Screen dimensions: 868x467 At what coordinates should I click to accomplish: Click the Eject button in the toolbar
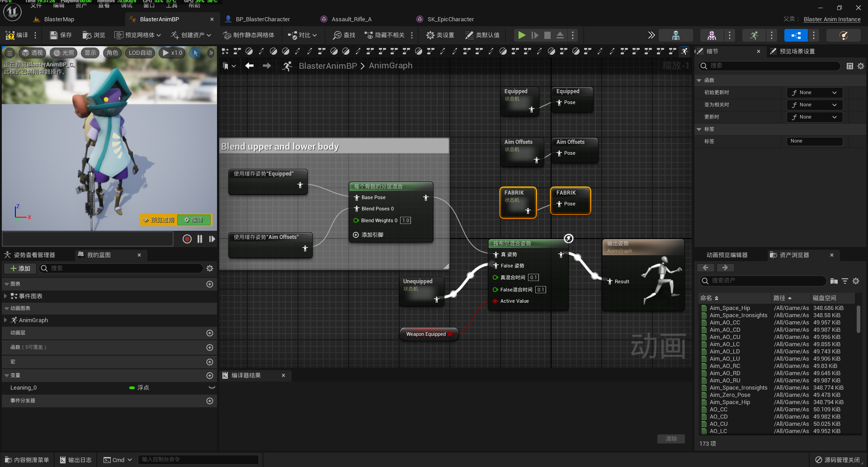pyautogui.click(x=560, y=35)
